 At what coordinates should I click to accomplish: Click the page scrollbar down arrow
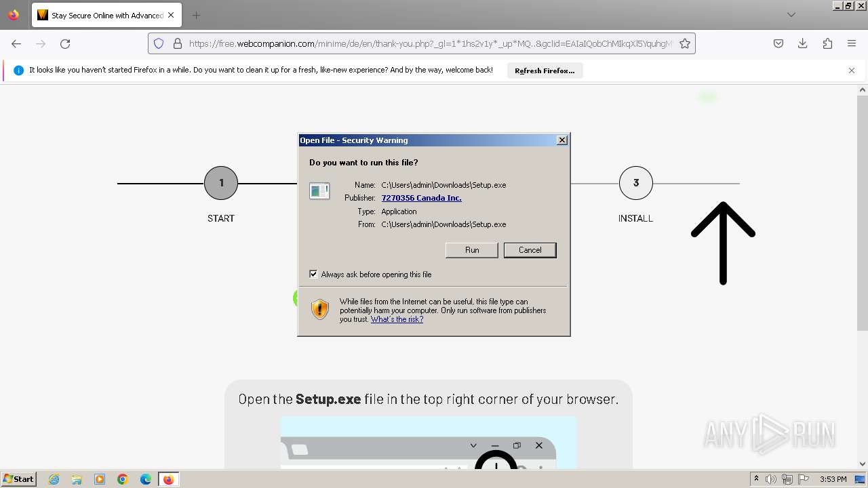pyautogui.click(x=863, y=464)
